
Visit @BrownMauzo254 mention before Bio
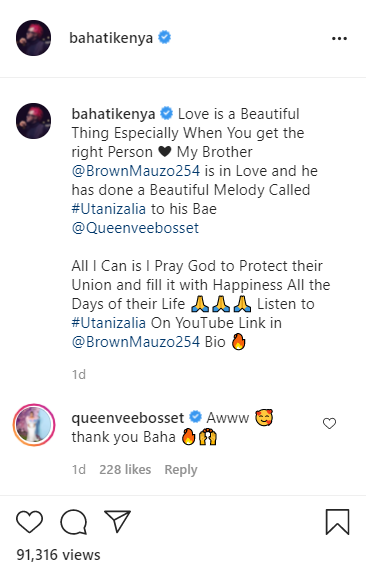tap(136, 342)
